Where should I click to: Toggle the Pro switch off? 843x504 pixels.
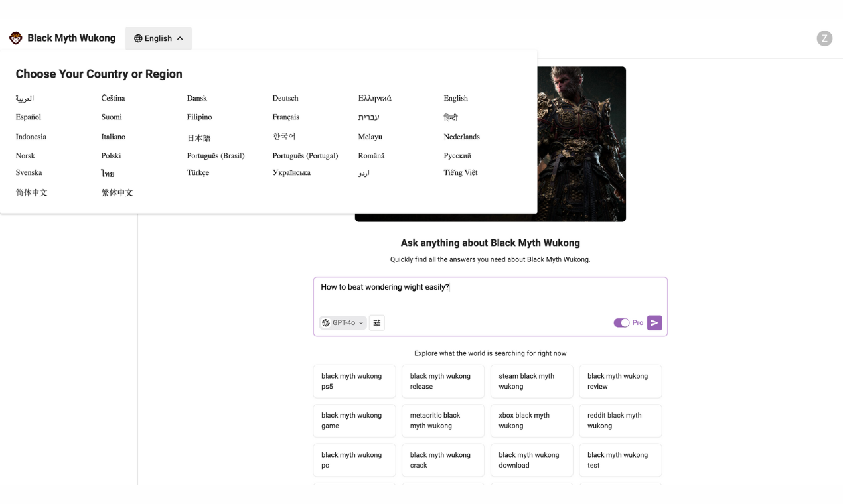pos(621,323)
